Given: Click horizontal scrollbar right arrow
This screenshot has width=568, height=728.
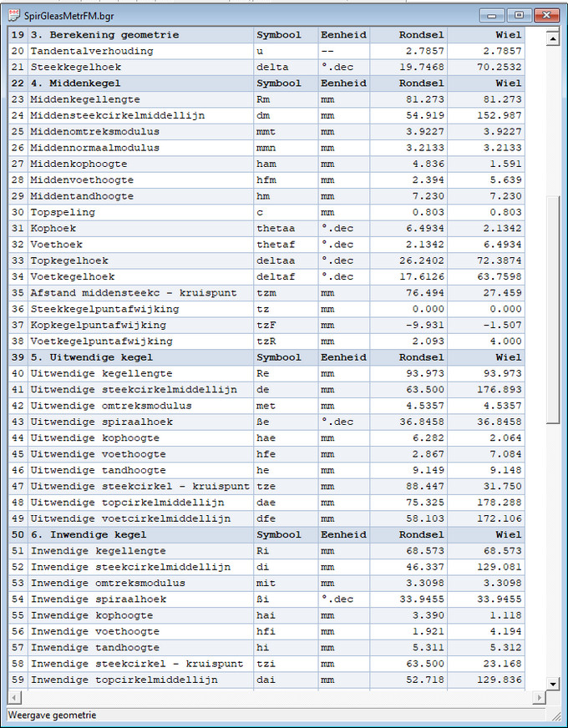Looking at the screenshot, I should coord(540,697).
